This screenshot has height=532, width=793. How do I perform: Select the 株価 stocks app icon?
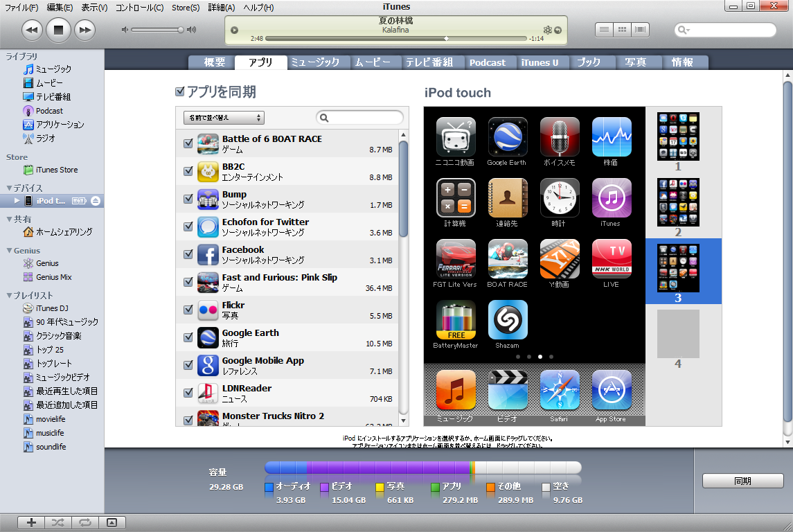(612, 137)
